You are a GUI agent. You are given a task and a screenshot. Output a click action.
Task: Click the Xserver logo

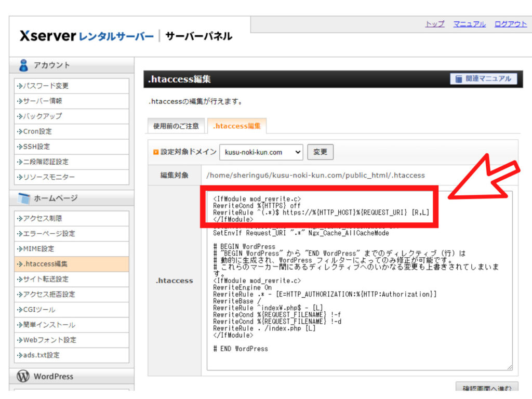pyautogui.click(x=87, y=36)
